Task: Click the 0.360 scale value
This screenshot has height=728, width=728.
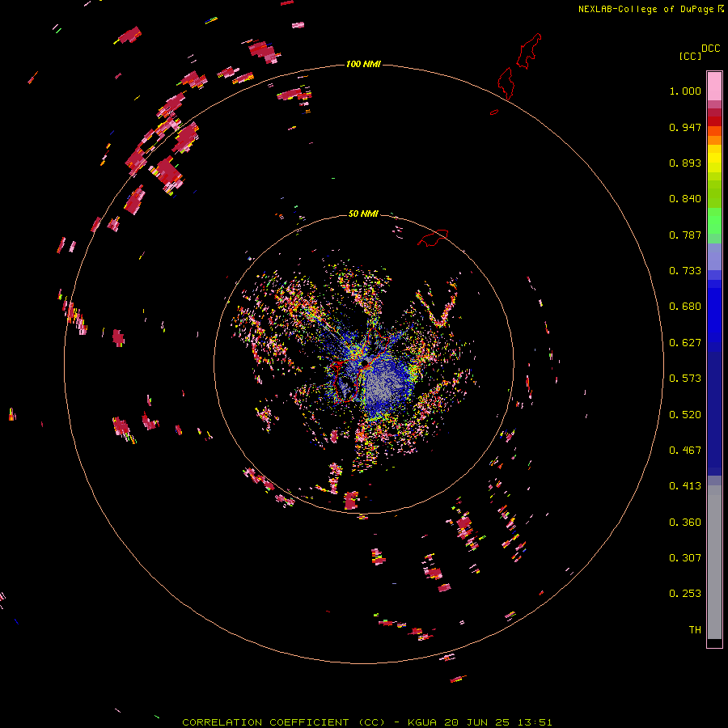Action: pyautogui.click(x=685, y=523)
